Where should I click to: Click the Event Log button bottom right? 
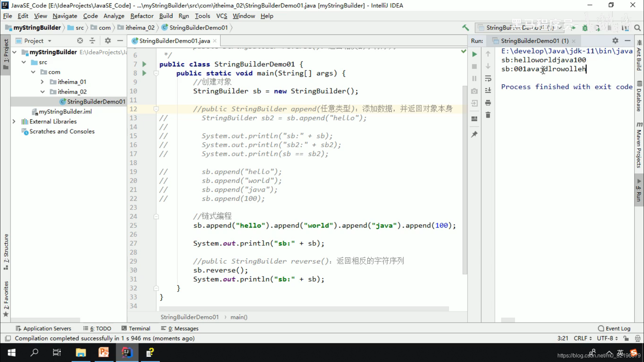[614, 328]
